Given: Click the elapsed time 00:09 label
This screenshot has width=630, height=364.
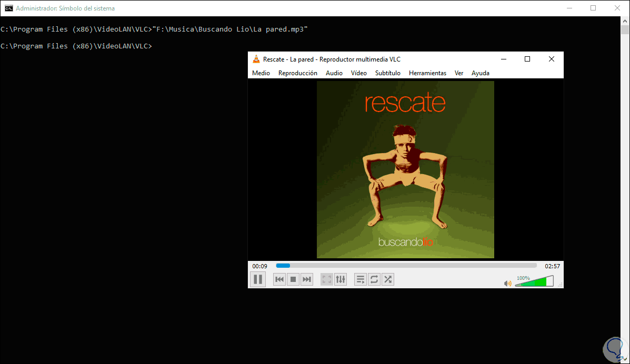Looking at the screenshot, I should point(259,266).
